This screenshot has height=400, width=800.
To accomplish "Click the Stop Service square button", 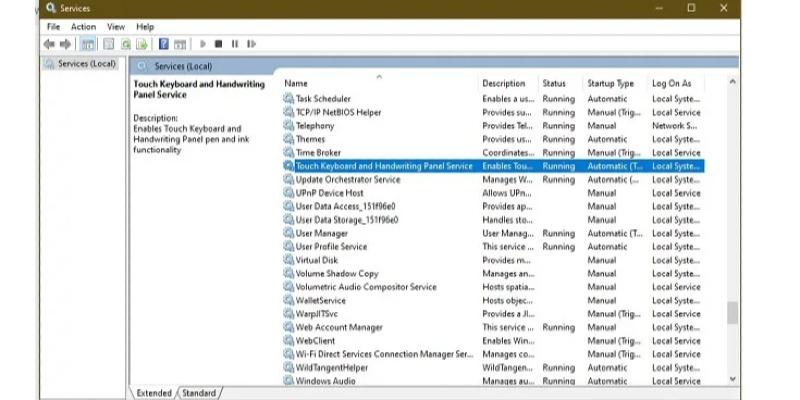I will click(218, 44).
